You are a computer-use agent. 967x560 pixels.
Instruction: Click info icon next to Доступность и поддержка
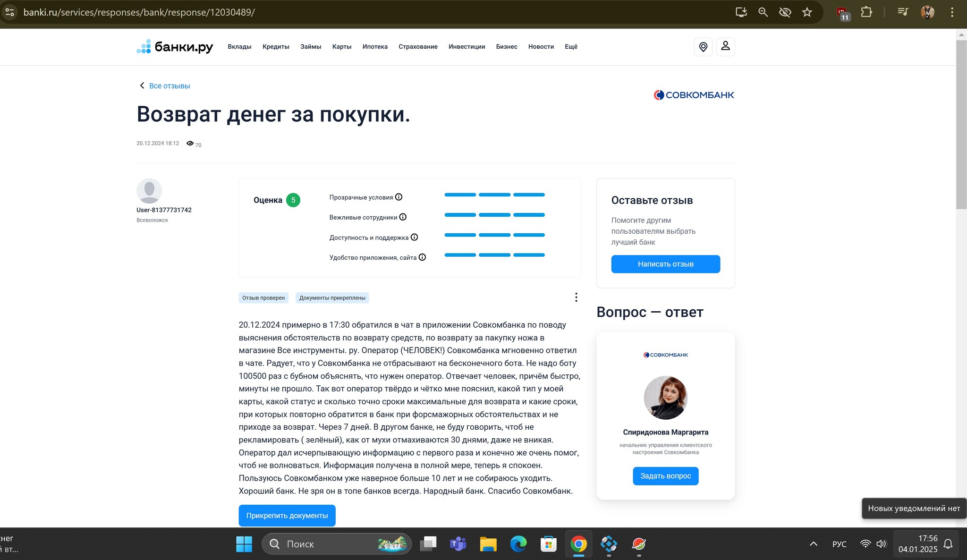(414, 237)
